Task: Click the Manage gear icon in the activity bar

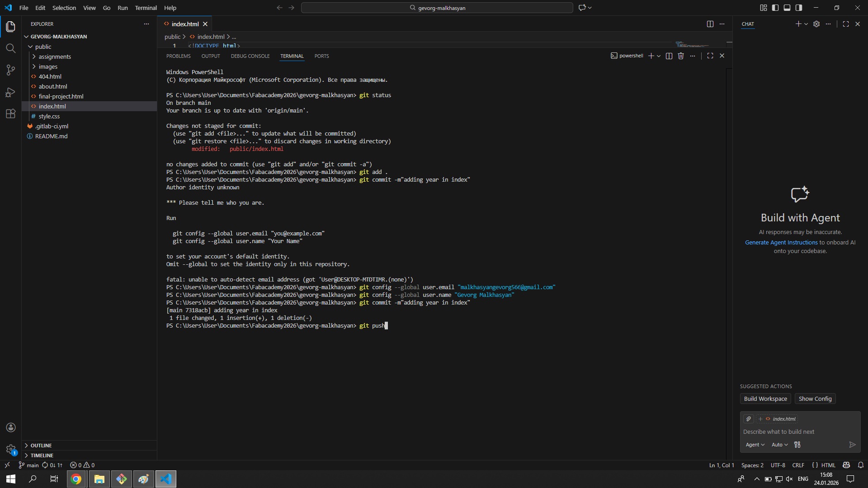Action: click(10, 449)
